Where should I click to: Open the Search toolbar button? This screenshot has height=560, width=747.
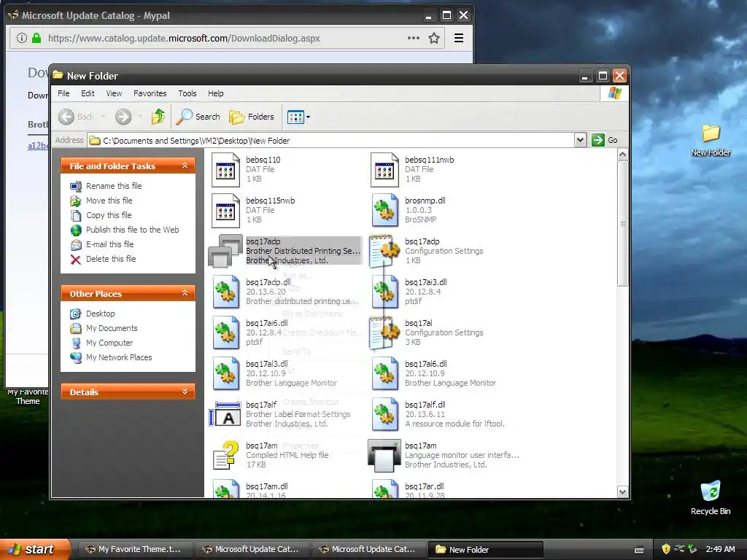[198, 117]
